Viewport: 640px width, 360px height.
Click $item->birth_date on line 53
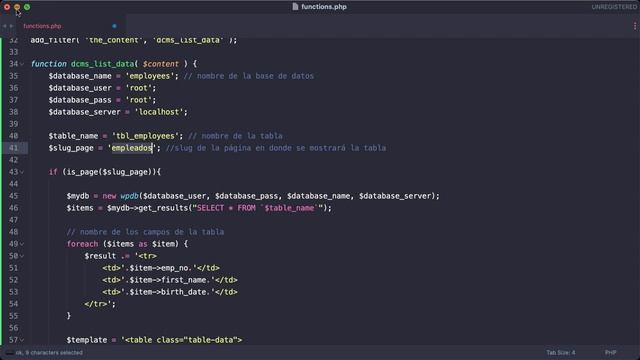pyautogui.click(x=169, y=292)
